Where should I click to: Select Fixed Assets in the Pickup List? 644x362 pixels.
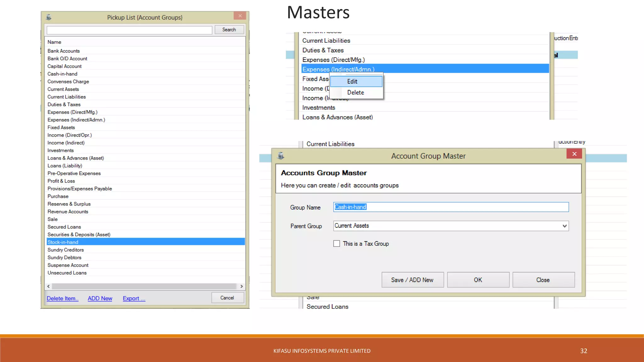[146, 127]
